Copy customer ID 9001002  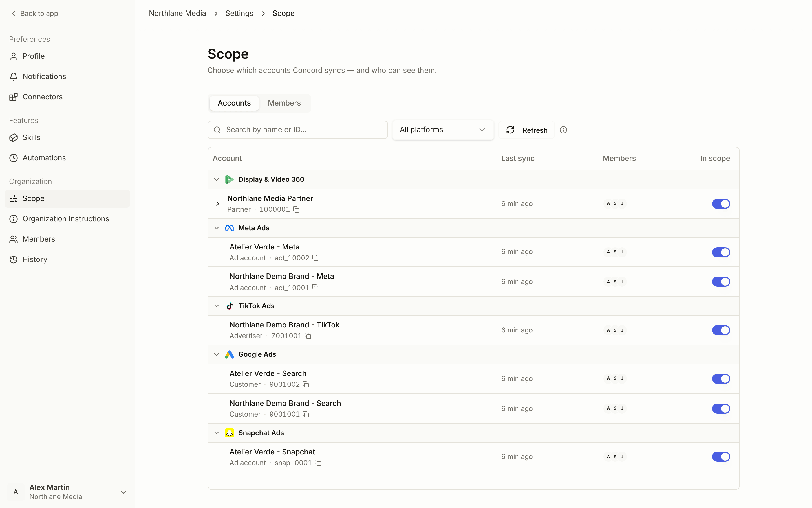(306, 384)
